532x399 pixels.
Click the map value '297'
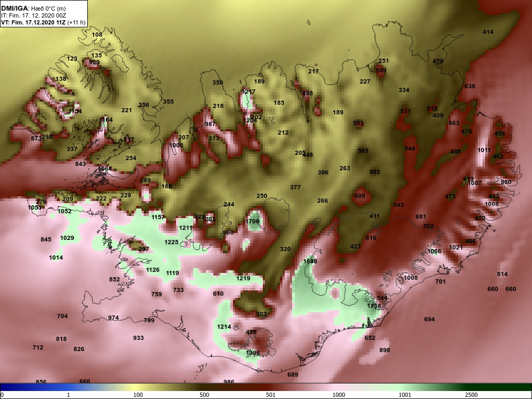[x=144, y=249]
